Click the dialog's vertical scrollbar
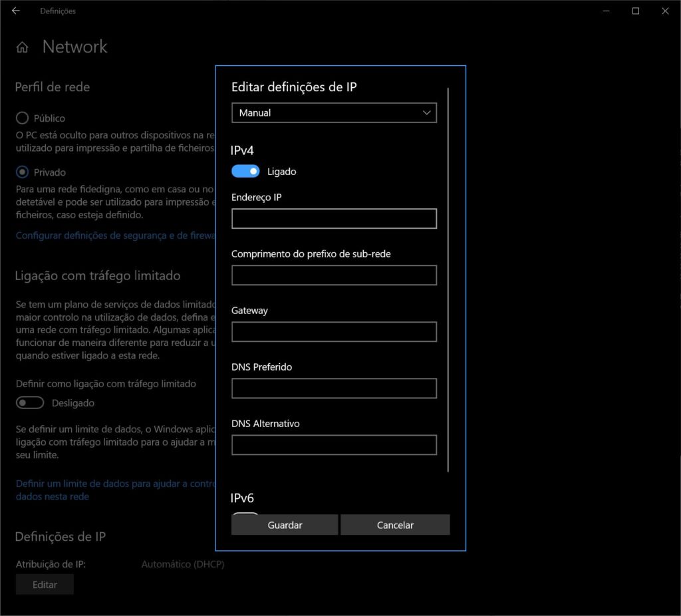This screenshot has width=681, height=616. click(x=449, y=279)
